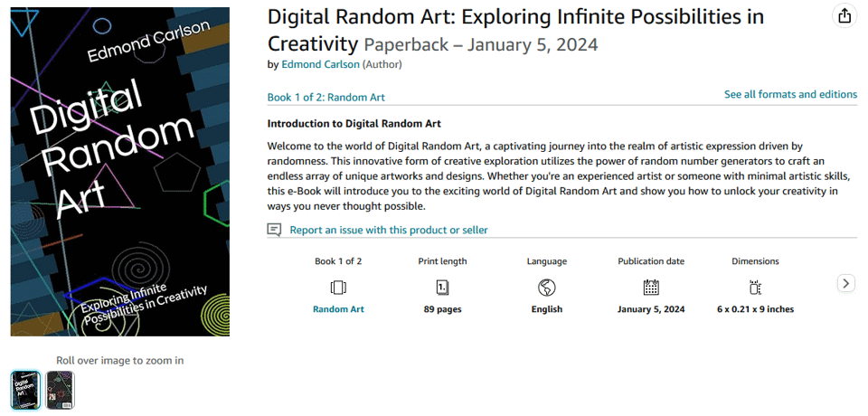The width and height of the screenshot is (868, 416).
Task: Click the dimensions ruler icon
Action: coord(755,288)
